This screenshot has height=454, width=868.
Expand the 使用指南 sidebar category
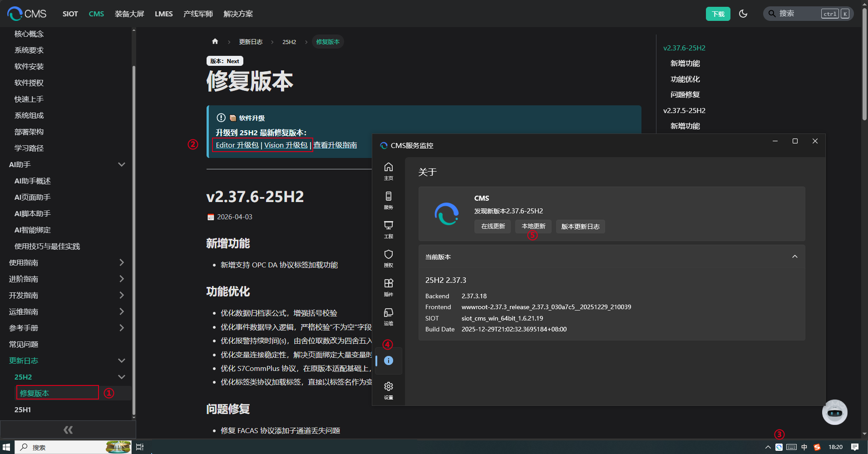(x=121, y=262)
